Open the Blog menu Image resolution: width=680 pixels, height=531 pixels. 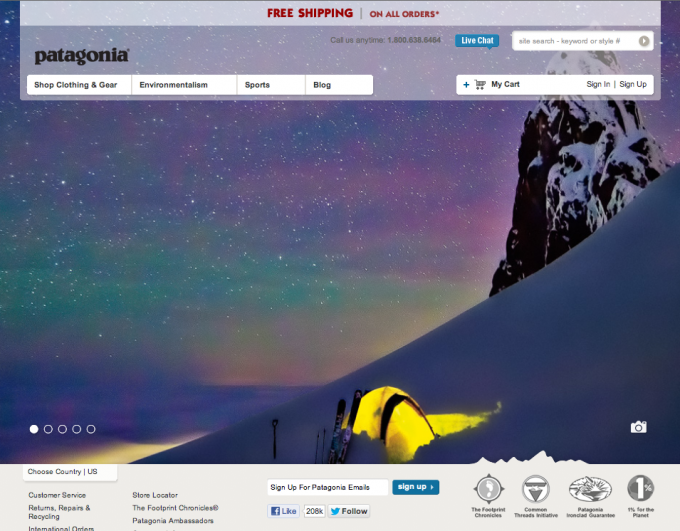[x=340, y=85]
